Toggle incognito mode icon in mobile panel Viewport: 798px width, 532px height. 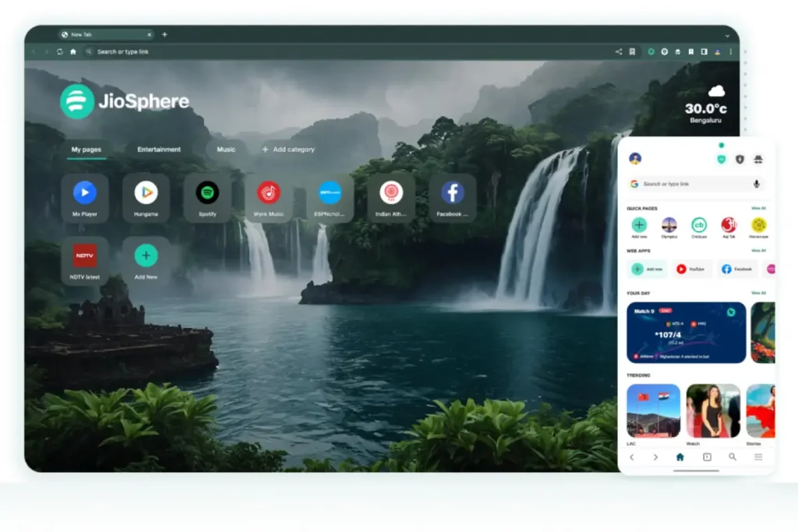click(x=758, y=159)
